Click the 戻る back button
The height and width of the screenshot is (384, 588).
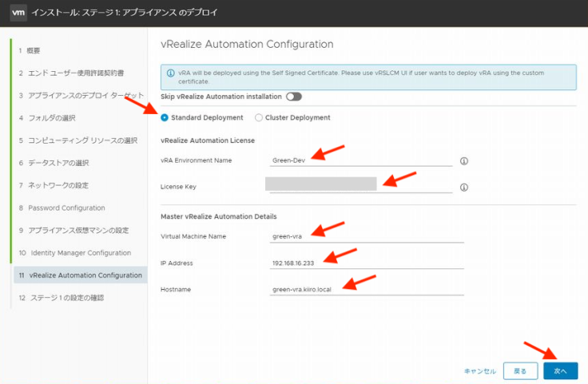[520, 371]
